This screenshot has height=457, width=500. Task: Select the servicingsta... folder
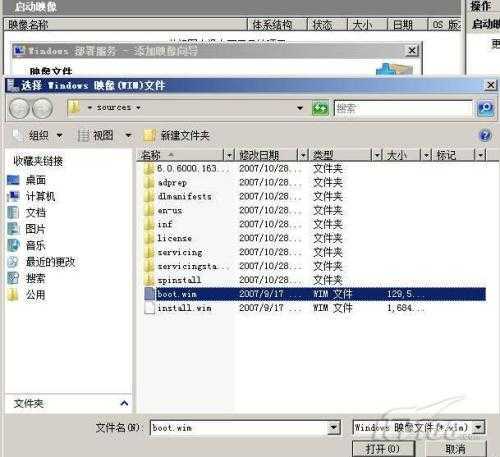point(188,266)
